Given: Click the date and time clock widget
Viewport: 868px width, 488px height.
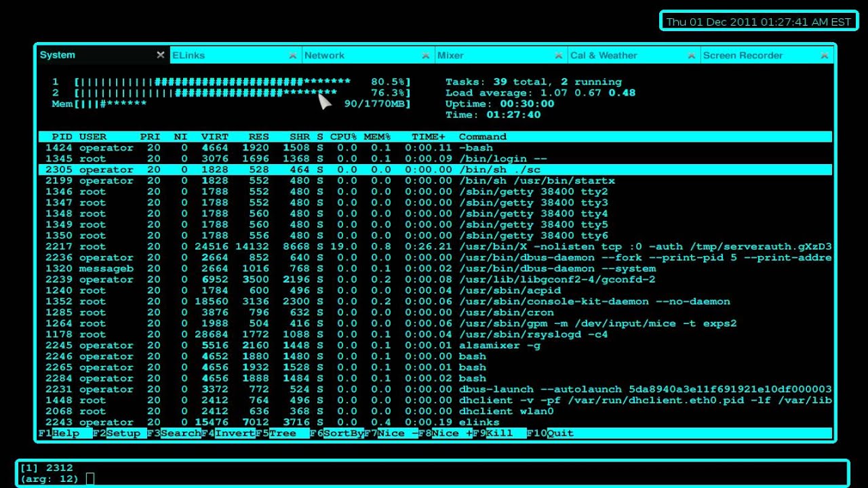Looking at the screenshot, I should (759, 22).
